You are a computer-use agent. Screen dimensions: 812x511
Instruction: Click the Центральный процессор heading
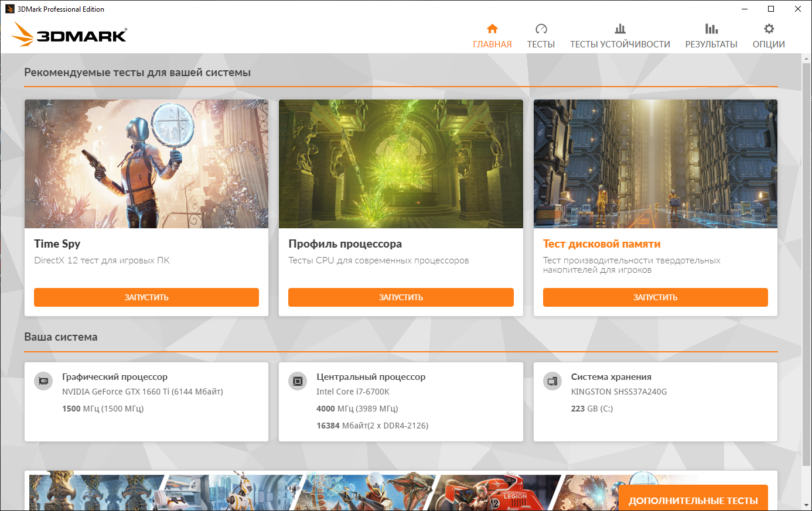coord(371,377)
